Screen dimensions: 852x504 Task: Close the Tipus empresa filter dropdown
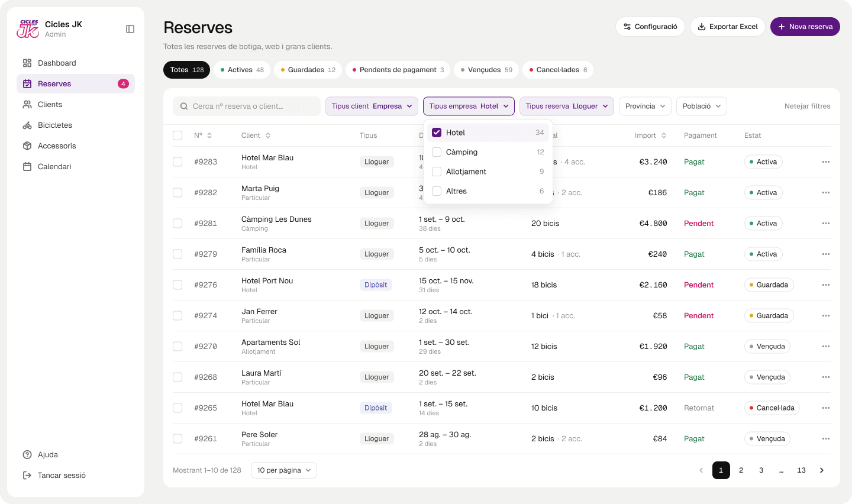click(469, 106)
